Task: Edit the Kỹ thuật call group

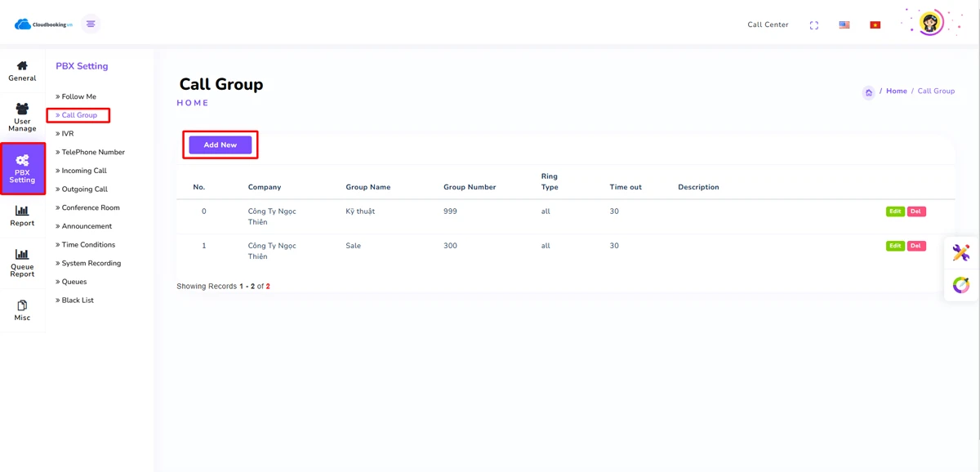Action: (x=895, y=212)
